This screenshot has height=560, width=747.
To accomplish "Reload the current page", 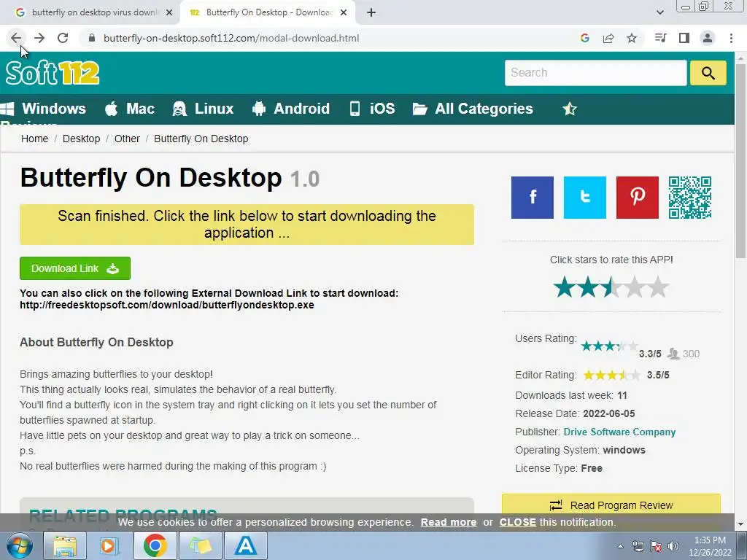I will [x=63, y=38].
